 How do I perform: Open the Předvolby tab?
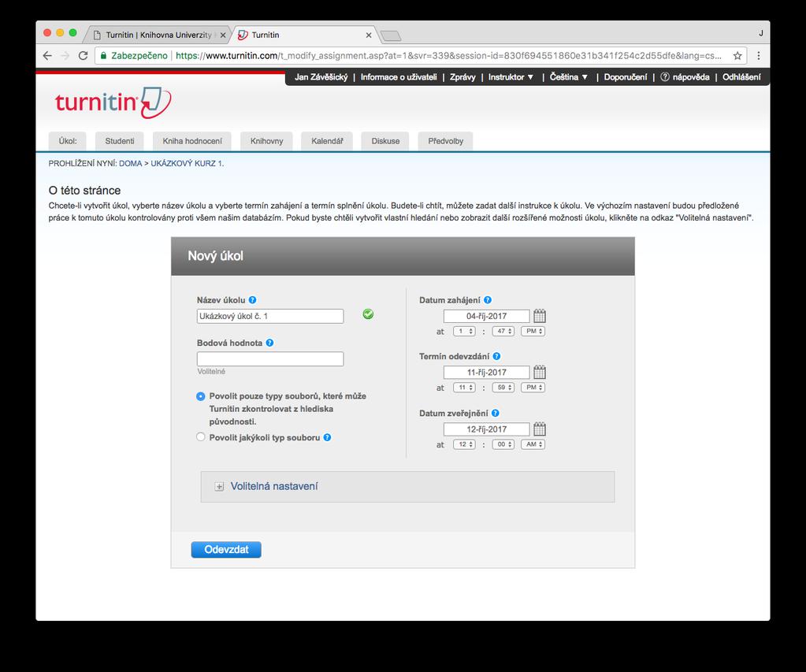446,141
